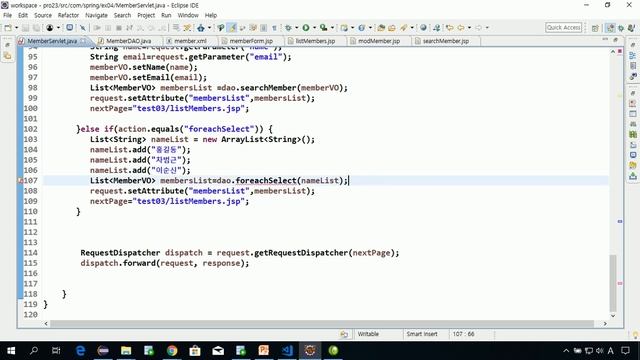Click the Save toolbar icon
This screenshot has height=360, width=640.
[x=25, y=28]
